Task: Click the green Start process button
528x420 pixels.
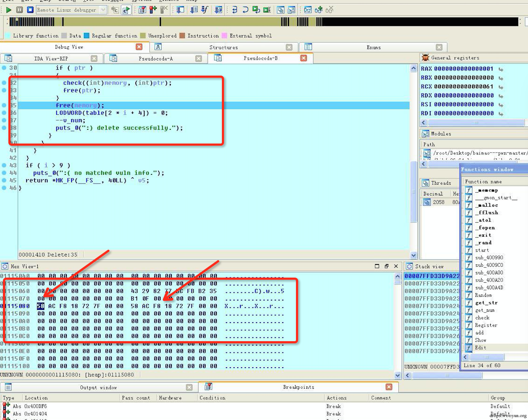Action: point(9,10)
